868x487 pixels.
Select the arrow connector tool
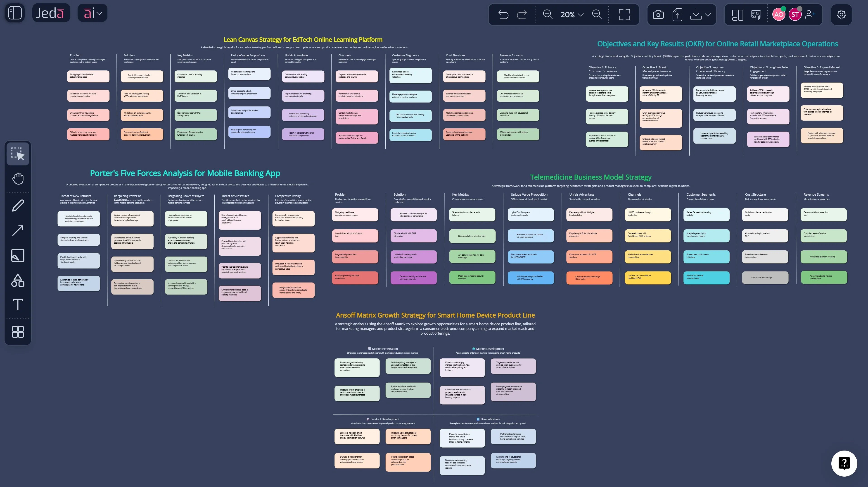(18, 230)
